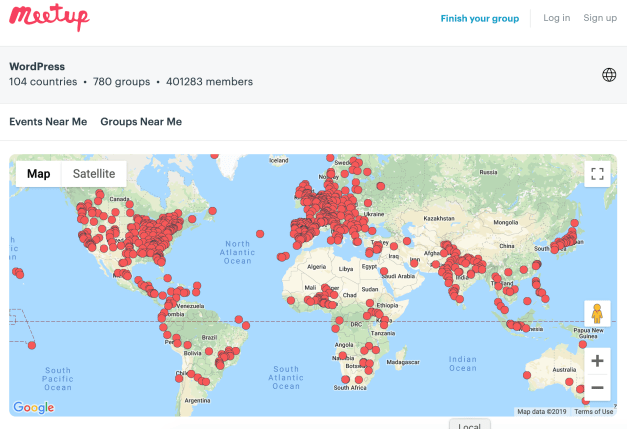Select the Street View pegman
The width and height of the screenshot is (627, 429).
pyautogui.click(x=597, y=314)
